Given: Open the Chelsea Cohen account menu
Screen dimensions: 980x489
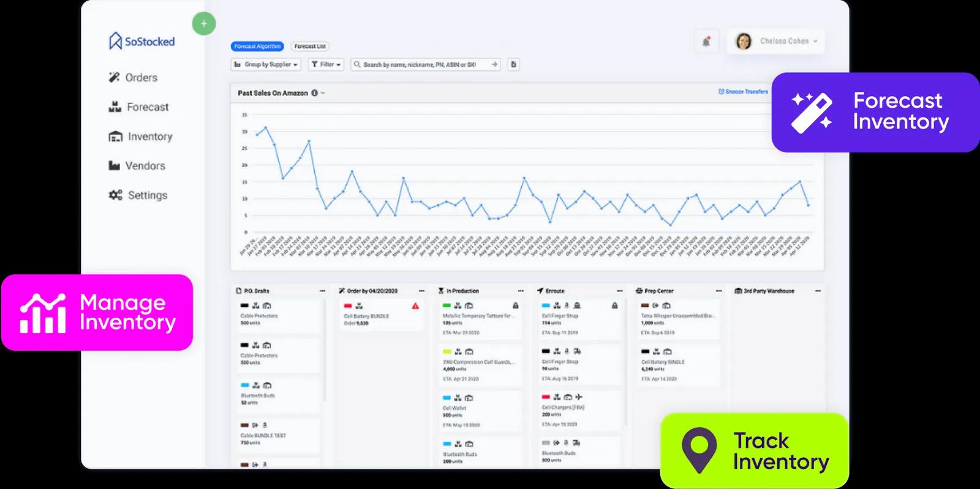Looking at the screenshot, I should [x=776, y=41].
